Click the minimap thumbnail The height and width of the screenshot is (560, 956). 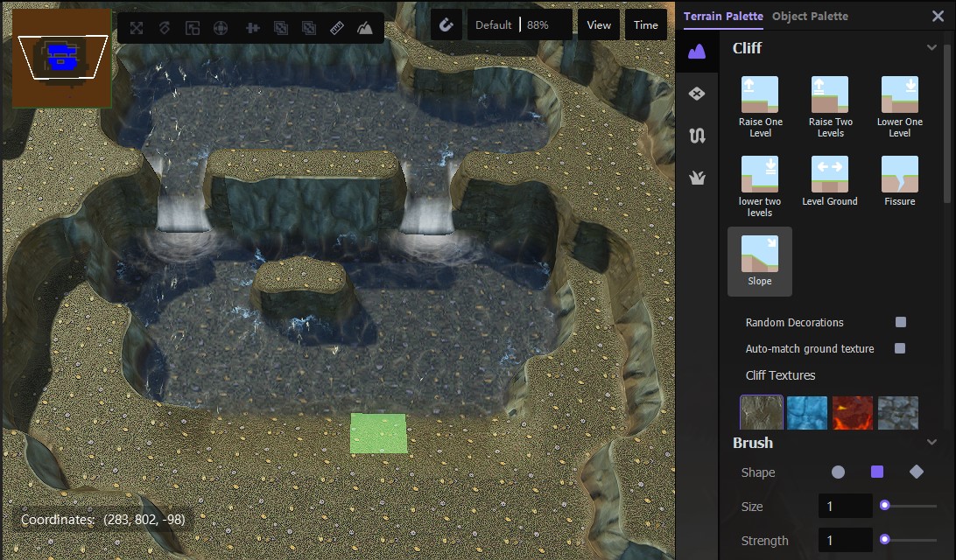[x=62, y=59]
